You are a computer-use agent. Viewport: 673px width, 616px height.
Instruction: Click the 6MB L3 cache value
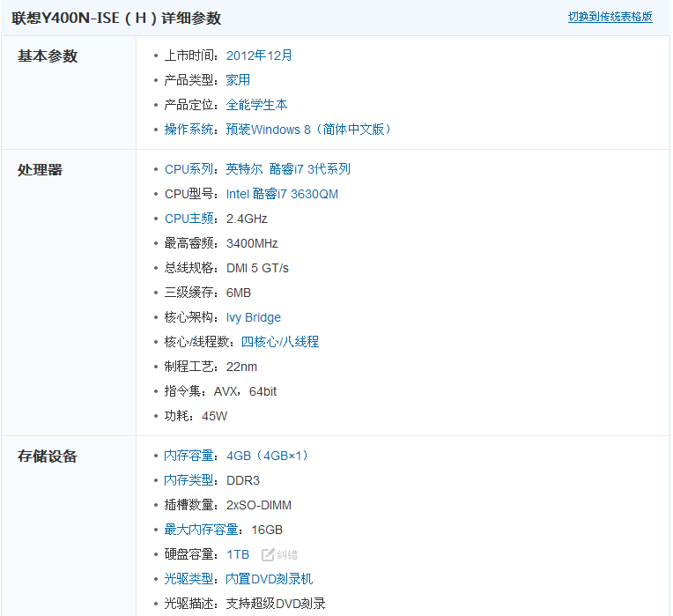pyautogui.click(x=238, y=293)
